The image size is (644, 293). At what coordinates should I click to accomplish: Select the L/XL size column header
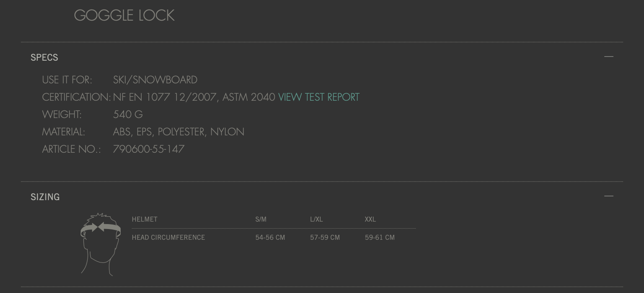316,219
